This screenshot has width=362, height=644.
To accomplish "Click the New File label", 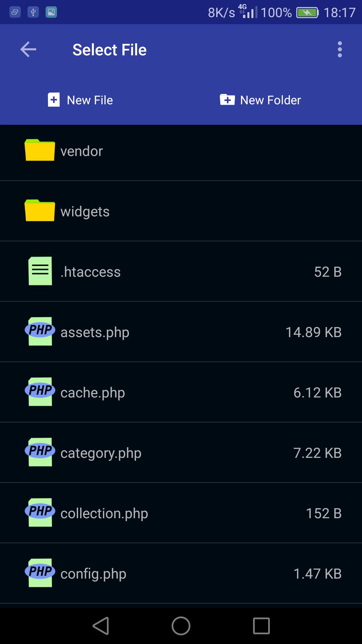I will tap(90, 100).
